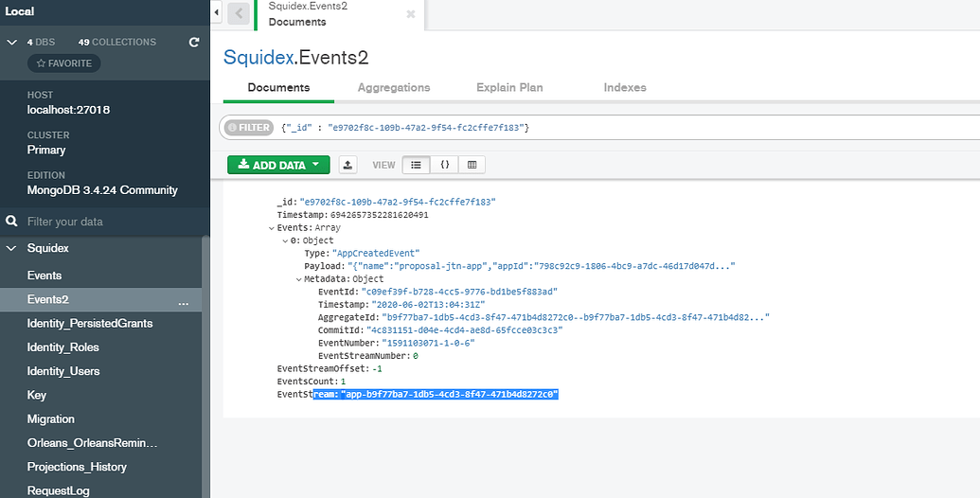
Task: Click the export collection icon
Action: [348, 165]
